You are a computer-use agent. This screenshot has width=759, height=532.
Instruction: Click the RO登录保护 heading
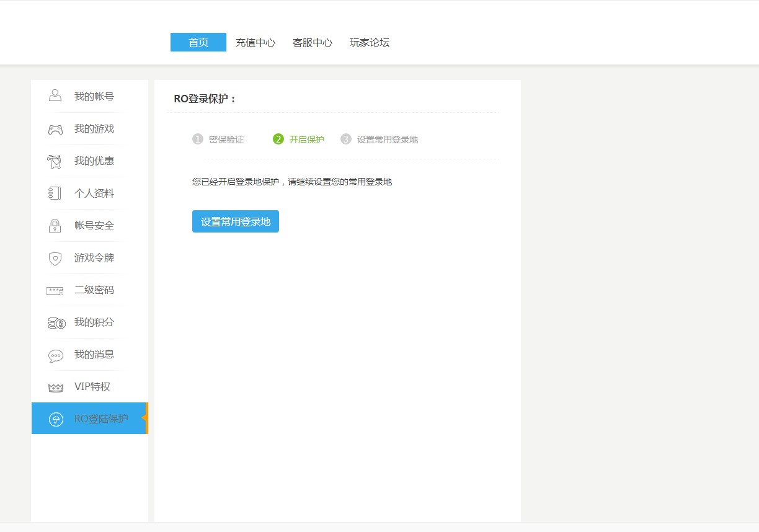tap(205, 99)
